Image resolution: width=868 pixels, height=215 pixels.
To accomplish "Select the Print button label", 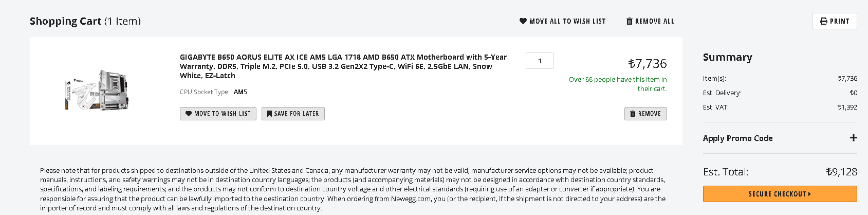I will point(839,21).
